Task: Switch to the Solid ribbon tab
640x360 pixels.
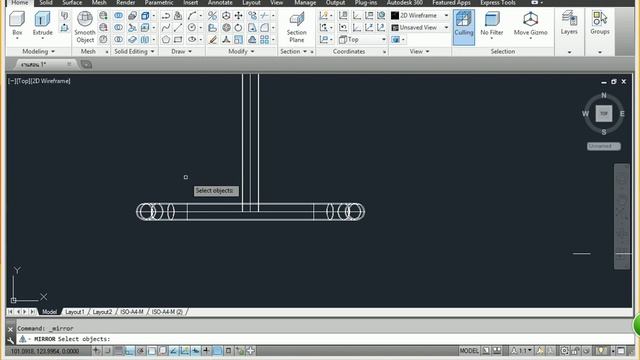Action: (46, 3)
